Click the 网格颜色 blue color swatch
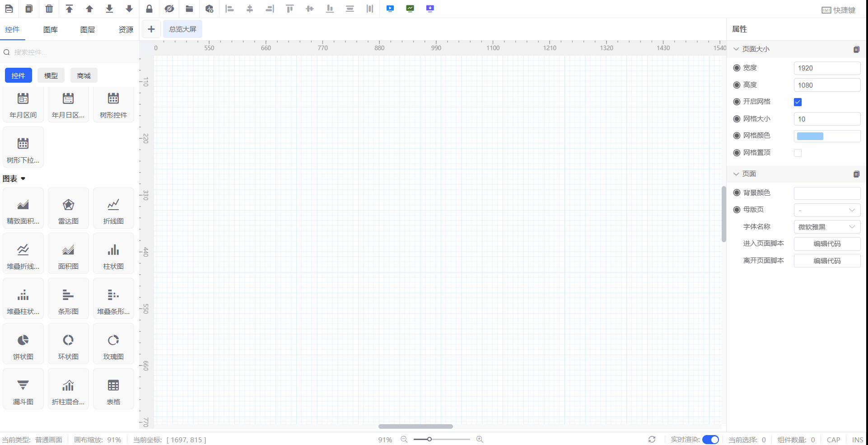The image size is (868, 445). [x=810, y=136]
